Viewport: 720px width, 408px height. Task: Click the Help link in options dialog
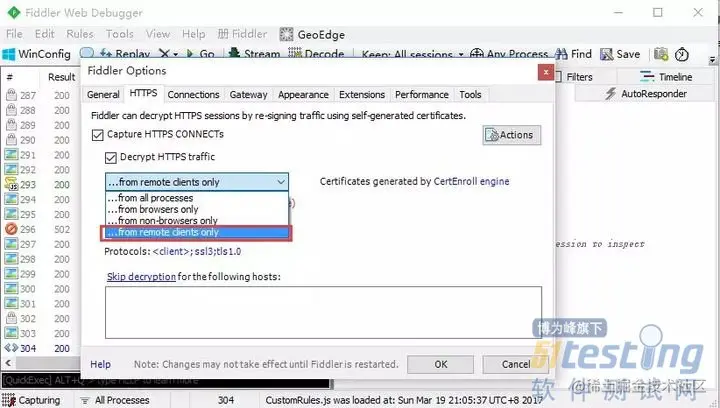coord(100,364)
